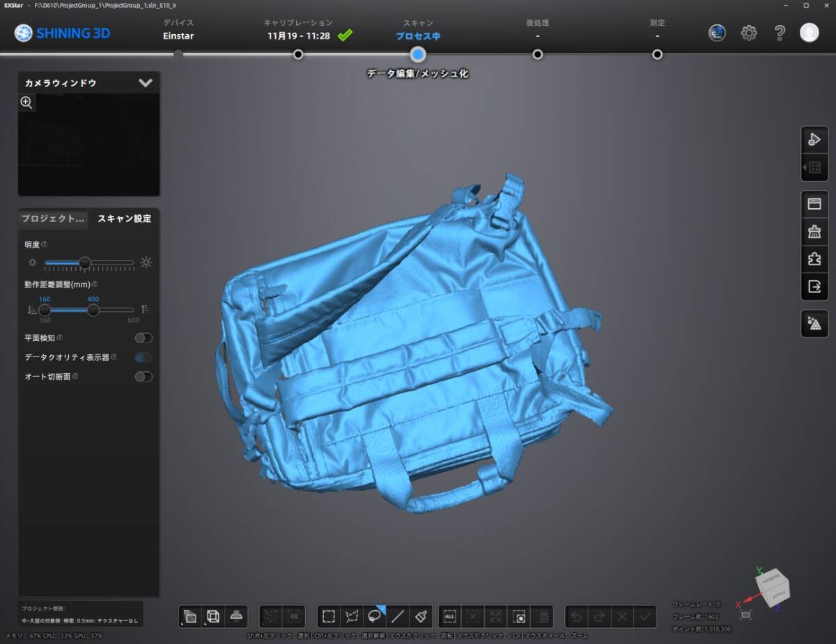Open the multi-view box dropdown in bottom toolbar
The height and width of the screenshot is (644, 836).
tap(213, 616)
